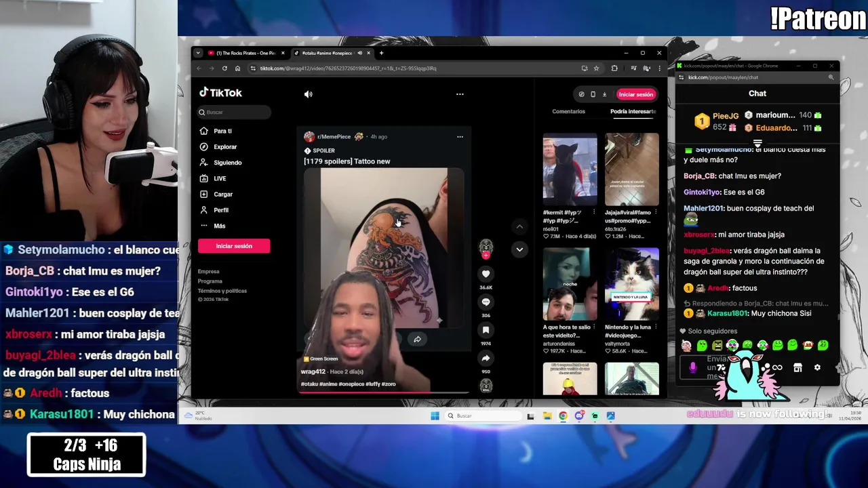The width and height of the screenshot is (868, 488).
Task: Open the Jajaja#viral recommended video thumbnail
Action: [631, 169]
